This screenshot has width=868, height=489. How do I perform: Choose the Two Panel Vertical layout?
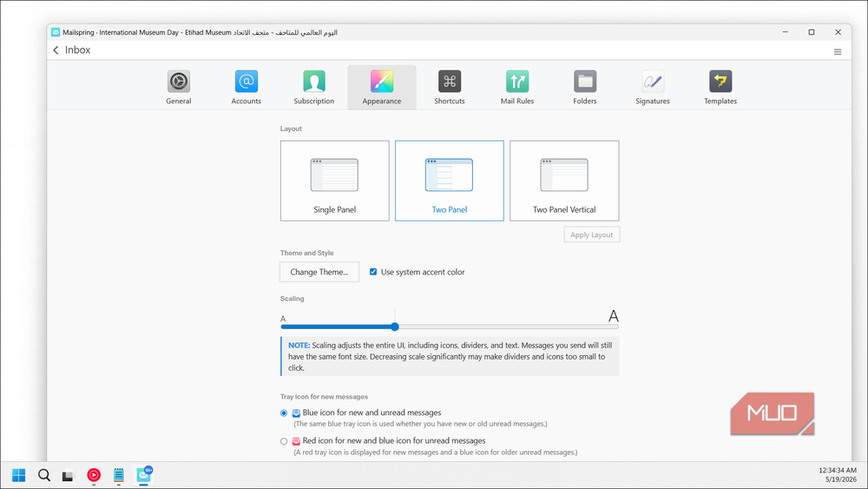point(564,181)
